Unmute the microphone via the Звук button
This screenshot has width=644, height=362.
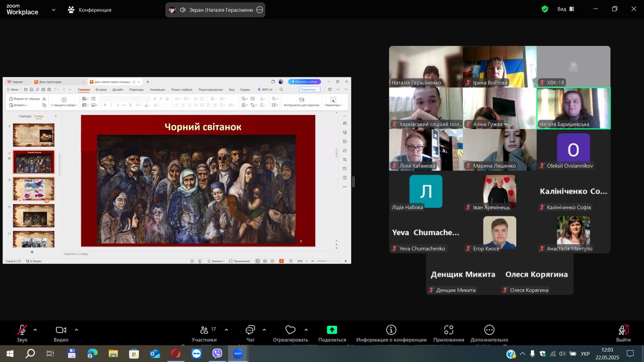pyautogui.click(x=22, y=333)
